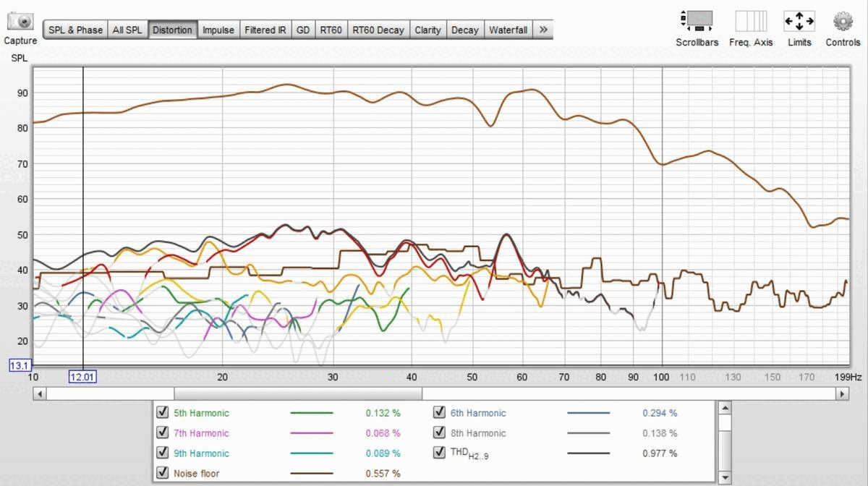
Task: Click the Noise floor legend label
Action: (x=196, y=474)
